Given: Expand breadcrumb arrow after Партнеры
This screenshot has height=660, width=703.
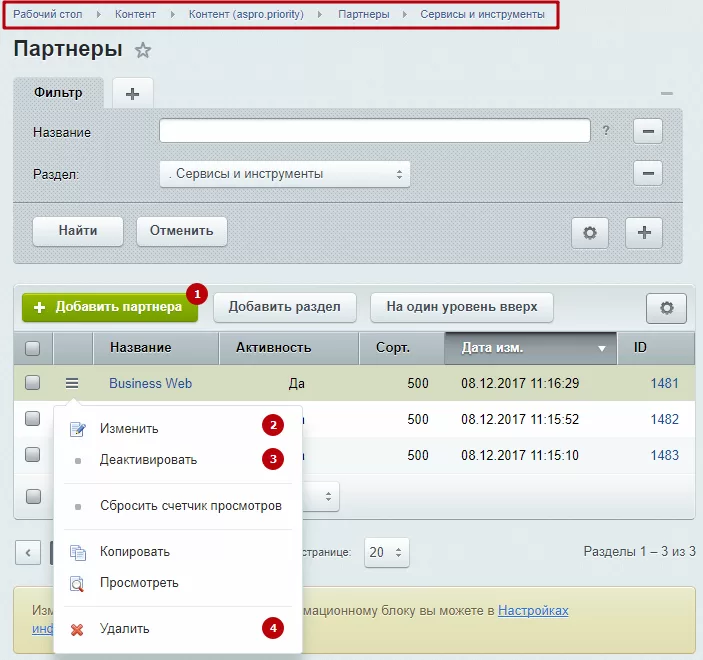Looking at the screenshot, I should point(405,14).
